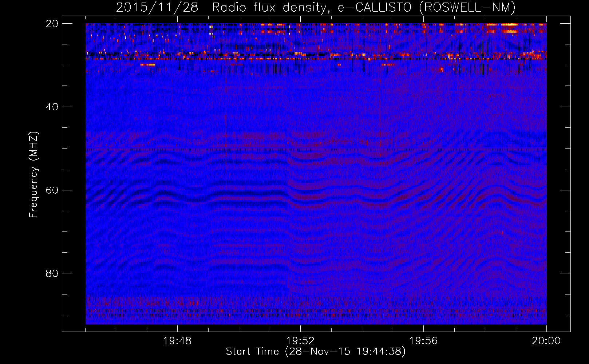
Task: Select the 80 MHz frequency tick label
Action: pyautogui.click(x=52, y=273)
